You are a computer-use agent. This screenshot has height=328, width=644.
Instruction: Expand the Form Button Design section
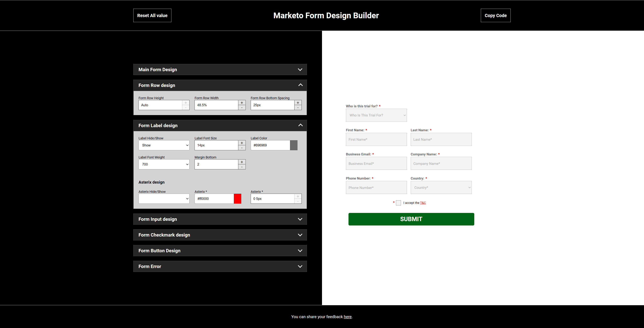[220, 251]
